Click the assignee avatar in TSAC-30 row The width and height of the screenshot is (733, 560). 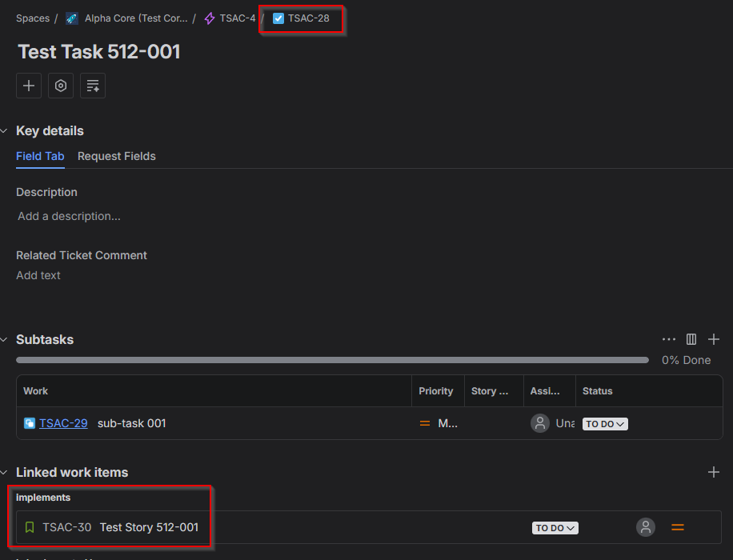pos(646,527)
